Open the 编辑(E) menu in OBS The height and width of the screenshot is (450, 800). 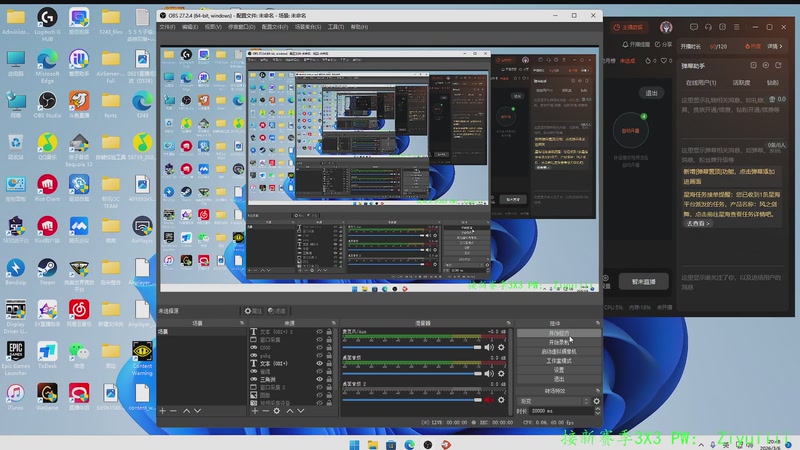190,27
